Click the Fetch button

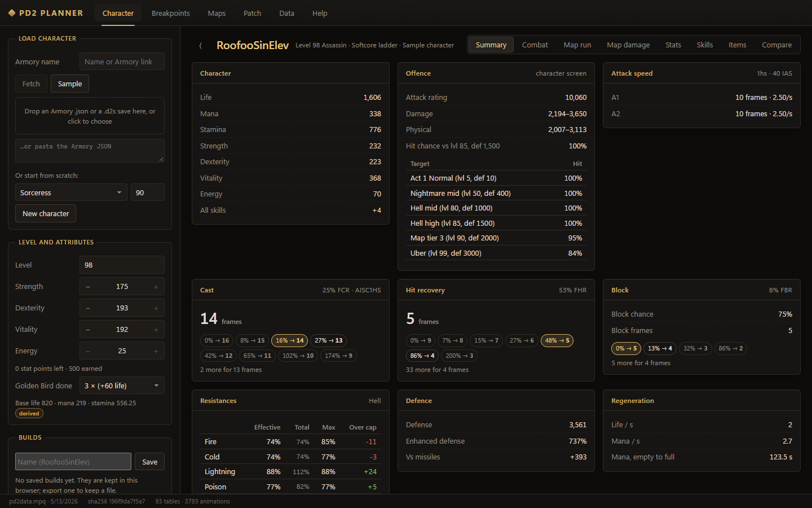pyautogui.click(x=31, y=84)
